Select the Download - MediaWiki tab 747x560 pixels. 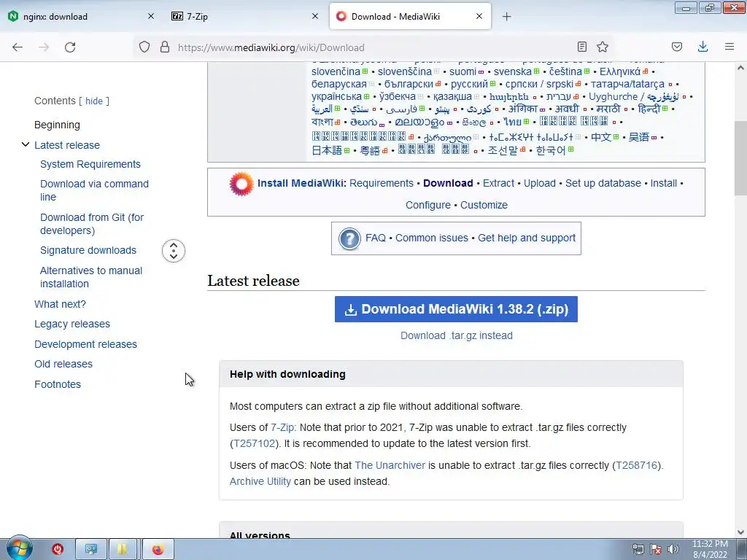[x=410, y=16]
